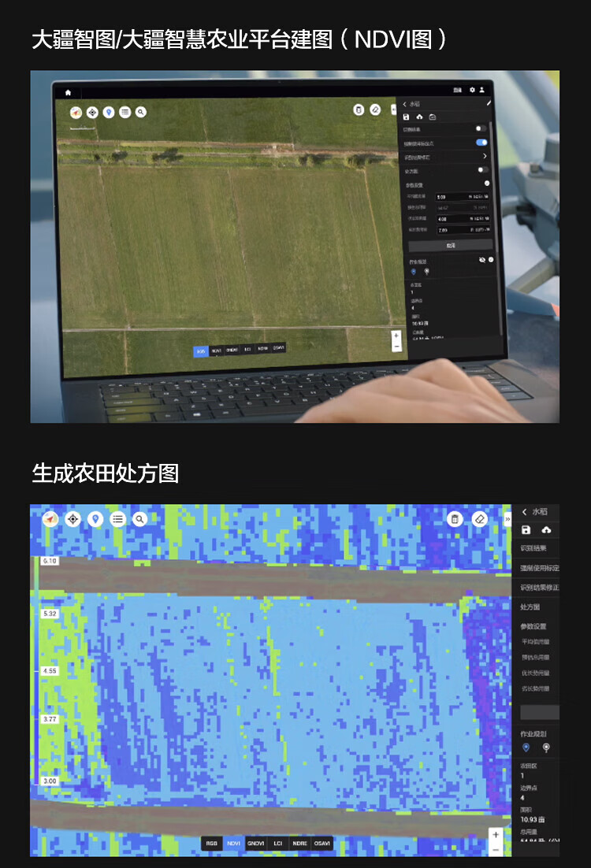Click the compass icon on the blue NDVI map
The height and width of the screenshot is (868, 591).
(x=50, y=518)
